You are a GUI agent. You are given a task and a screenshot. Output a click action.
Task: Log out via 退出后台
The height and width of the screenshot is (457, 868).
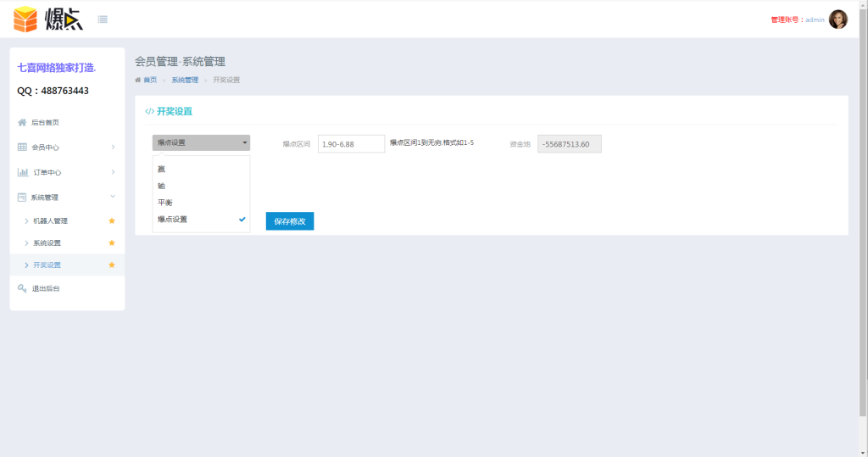46,288
